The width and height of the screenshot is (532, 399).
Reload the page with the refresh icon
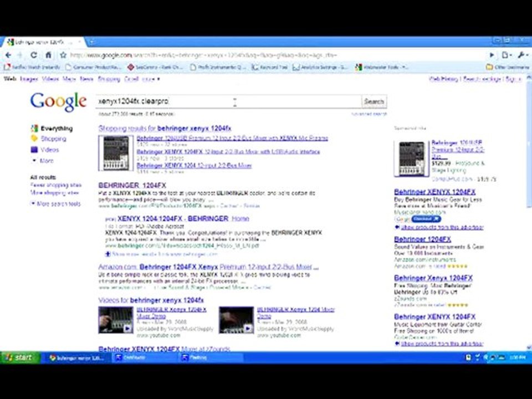point(34,55)
